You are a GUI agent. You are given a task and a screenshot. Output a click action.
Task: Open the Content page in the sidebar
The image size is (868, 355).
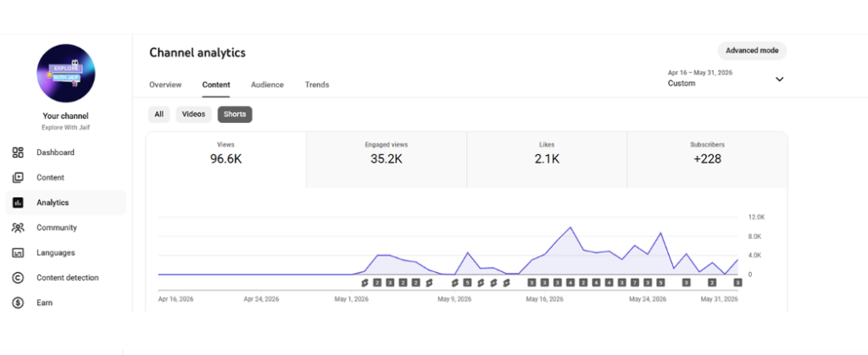pyautogui.click(x=65, y=178)
